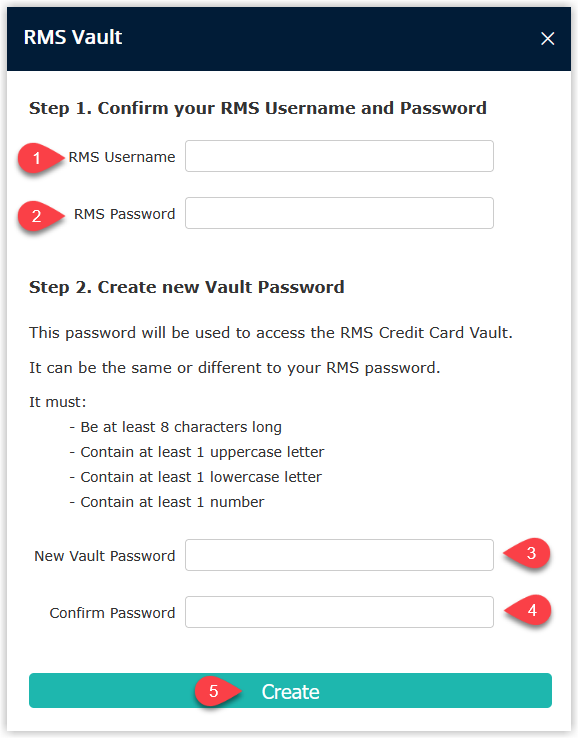Click the Step 2 Create new Vault Password heading
Viewport: 579px width, 739px height.
187,287
